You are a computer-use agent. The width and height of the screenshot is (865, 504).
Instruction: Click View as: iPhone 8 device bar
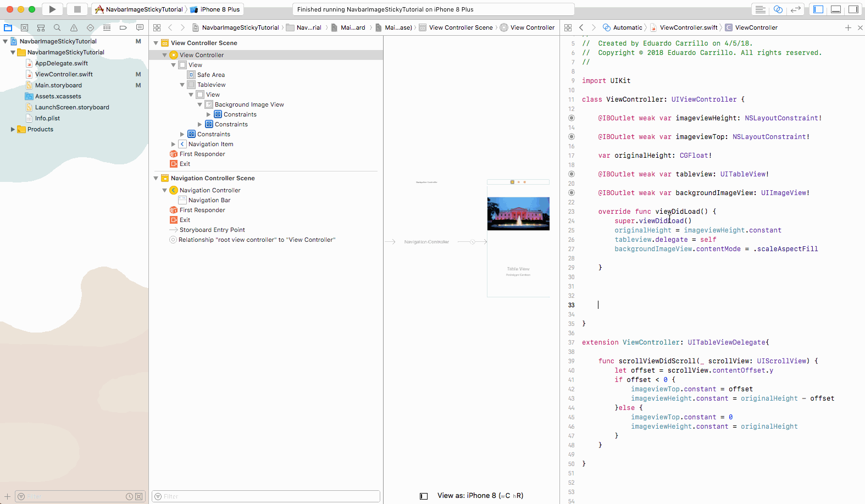[x=480, y=496]
